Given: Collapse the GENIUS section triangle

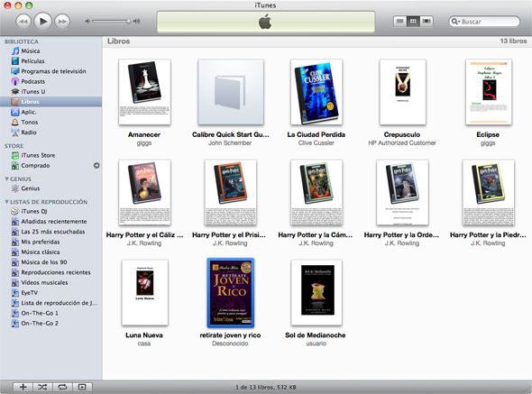Looking at the screenshot, I should pyautogui.click(x=7, y=179).
